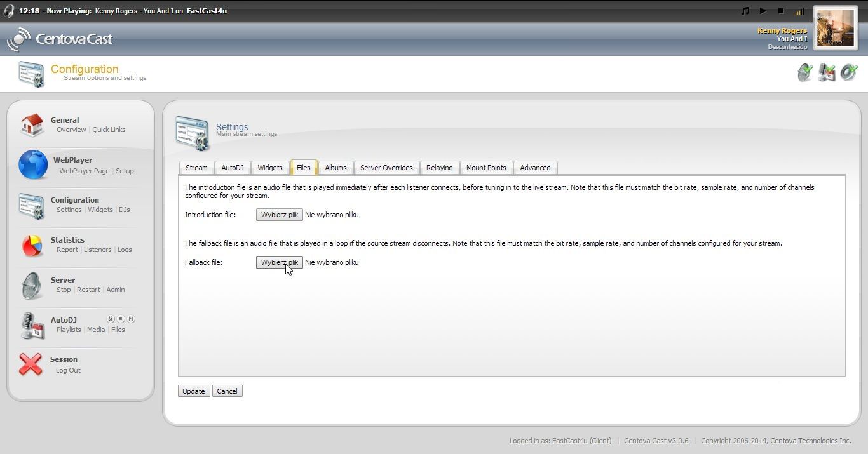868x454 pixels.
Task: Select the Files tab
Action: pos(304,168)
